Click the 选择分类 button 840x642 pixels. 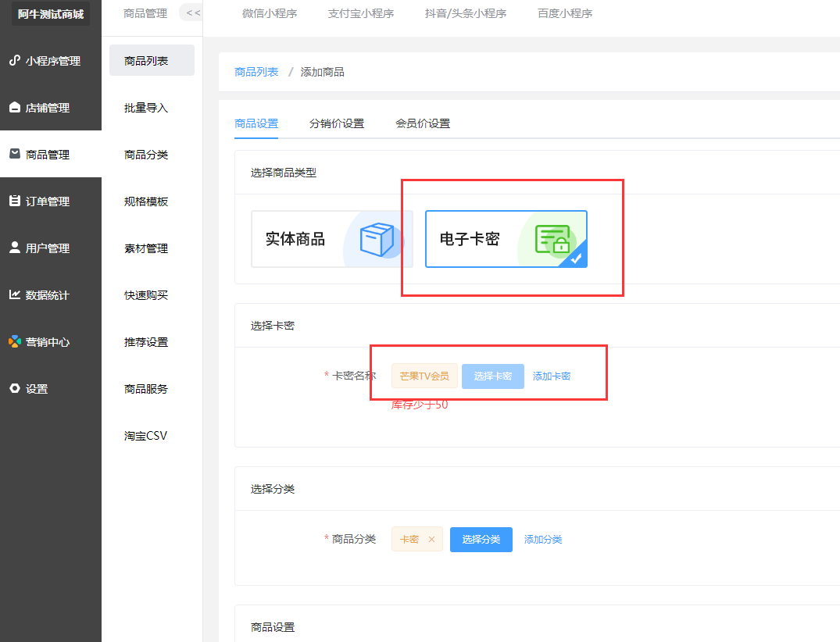point(481,539)
